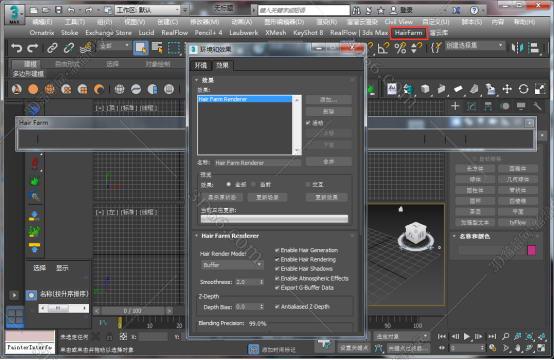The width and height of the screenshot is (554, 360).
Task: Click the move cross-arrows icon in ribbon
Action: click(507, 89)
